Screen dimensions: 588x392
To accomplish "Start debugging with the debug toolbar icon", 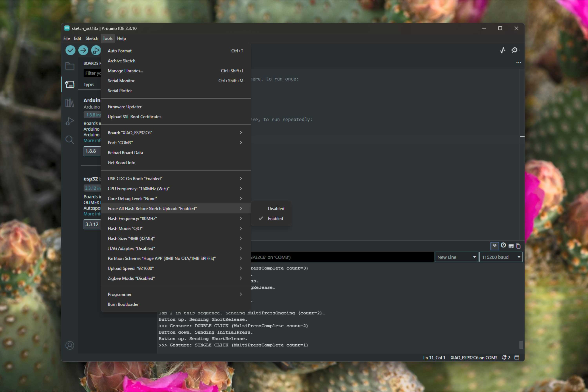I will point(96,50).
